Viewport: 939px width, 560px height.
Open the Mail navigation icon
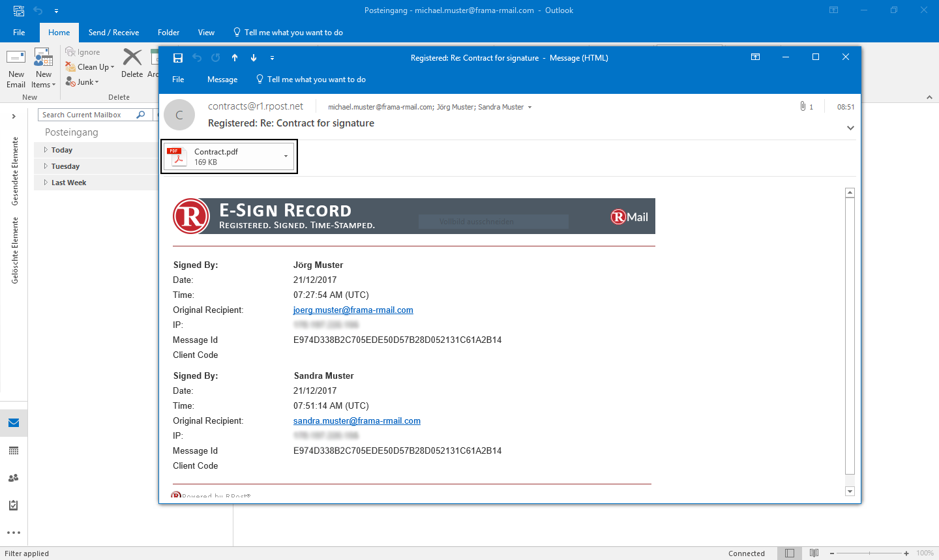tap(14, 423)
